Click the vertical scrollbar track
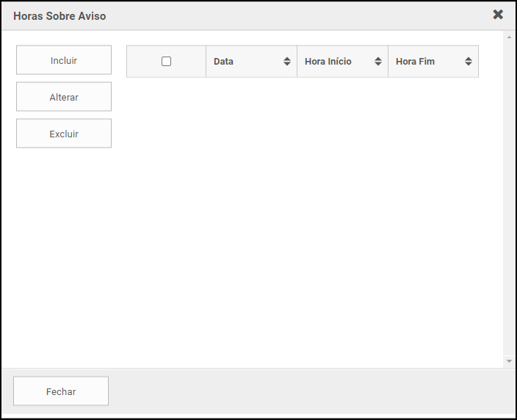This screenshot has height=420, width=517. coord(509,198)
